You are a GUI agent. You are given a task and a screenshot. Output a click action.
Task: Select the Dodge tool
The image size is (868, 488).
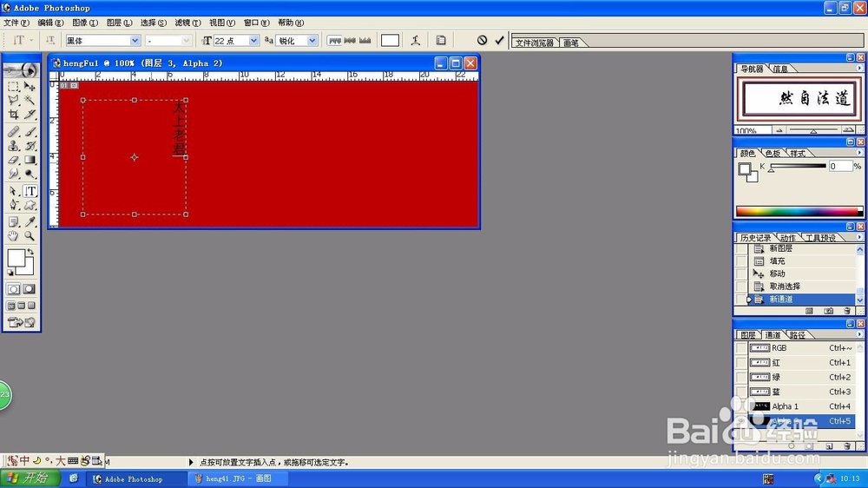[x=30, y=174]
